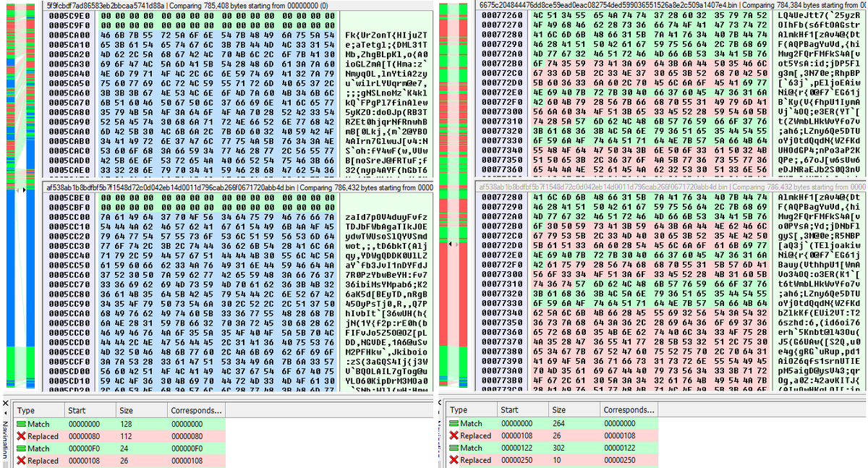
Task: Click the left window's difference overview map
Action: tap(21, 195)
